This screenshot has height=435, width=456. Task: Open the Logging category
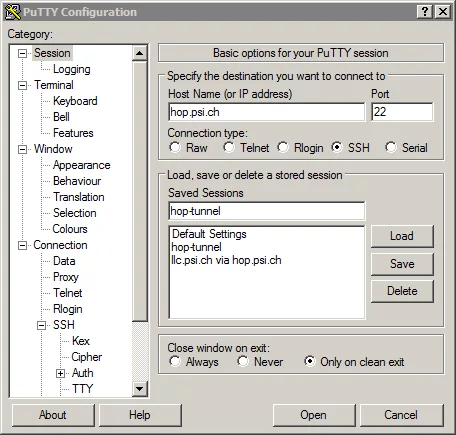72,69
